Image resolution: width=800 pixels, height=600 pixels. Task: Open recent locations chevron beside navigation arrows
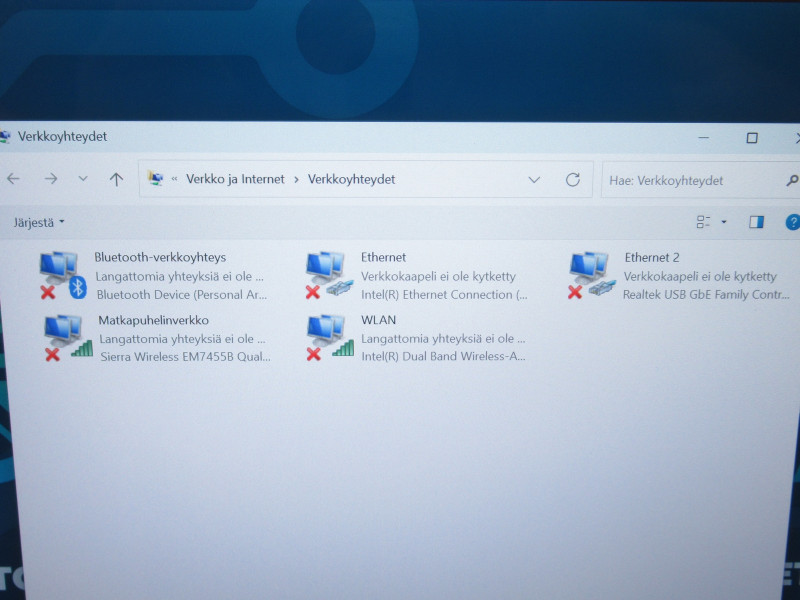(83, 179)
